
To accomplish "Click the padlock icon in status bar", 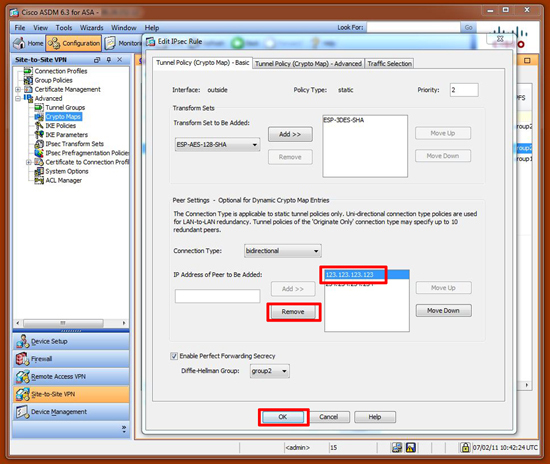I will click(465, 447).
